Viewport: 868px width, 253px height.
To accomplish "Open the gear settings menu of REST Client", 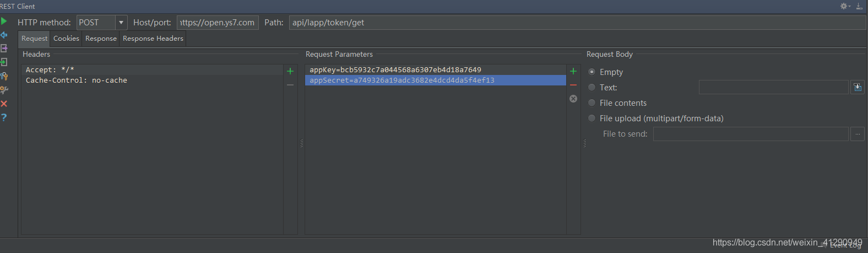I will click(x=844, y=6).
